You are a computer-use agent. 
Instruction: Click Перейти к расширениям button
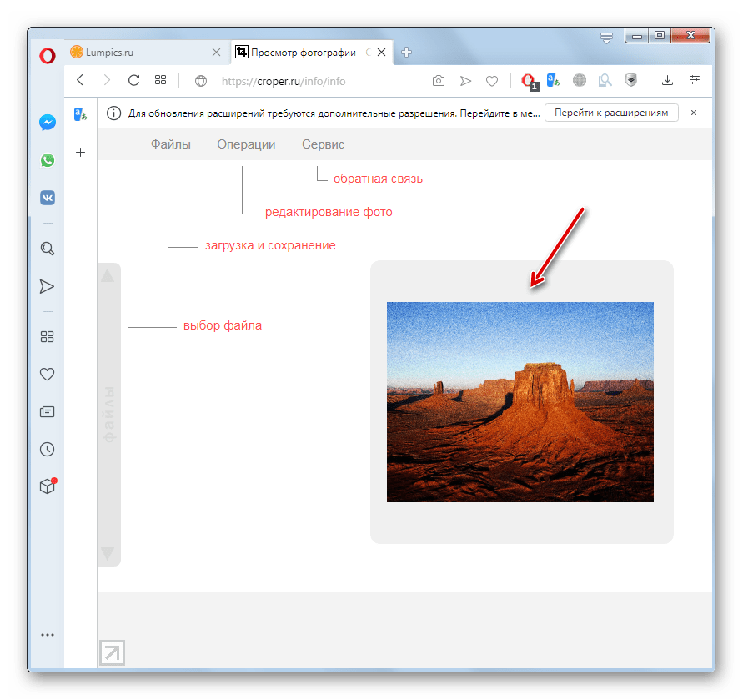[x=611, y=113]
